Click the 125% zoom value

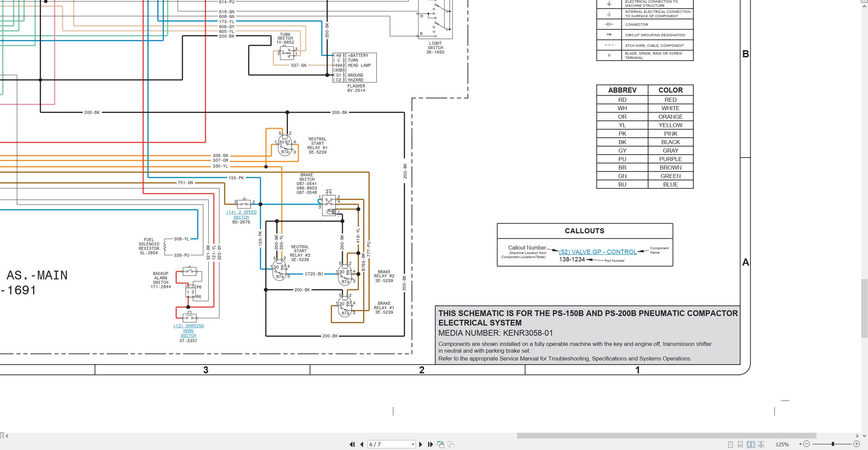pyautogui.click(x=782, y=444)
